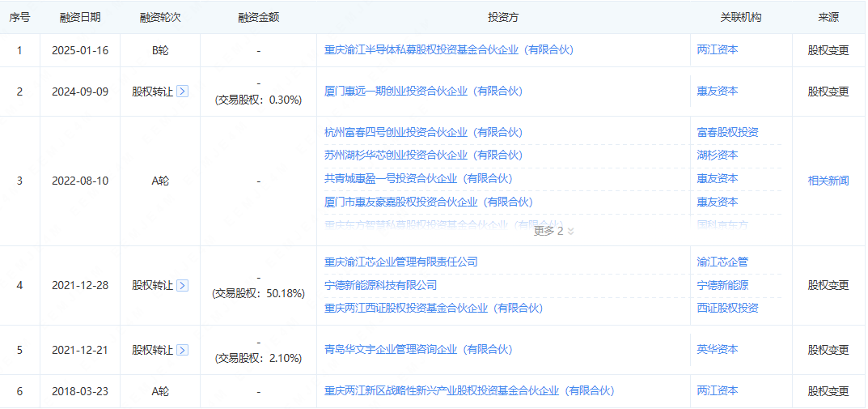The height and width of the screenshot is (409, 868).
Task: Click the 序号 column header
Action: pos(20,17)
